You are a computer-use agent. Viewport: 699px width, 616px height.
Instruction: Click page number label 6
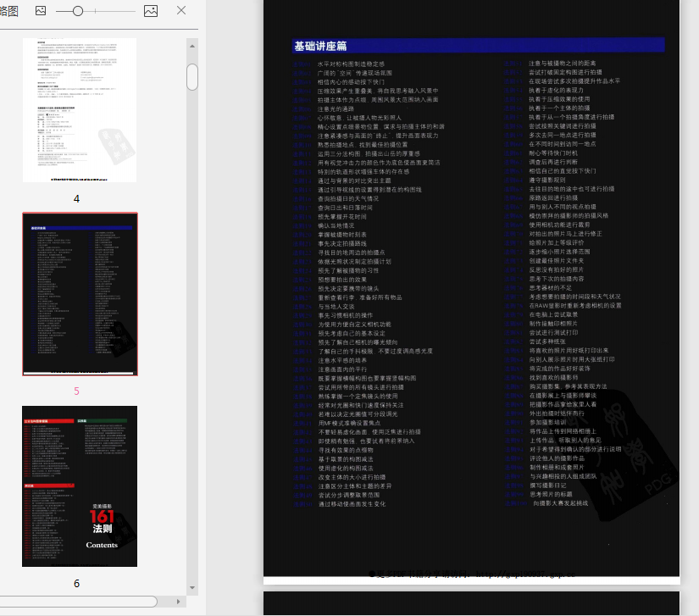click(x=76, y=584)
